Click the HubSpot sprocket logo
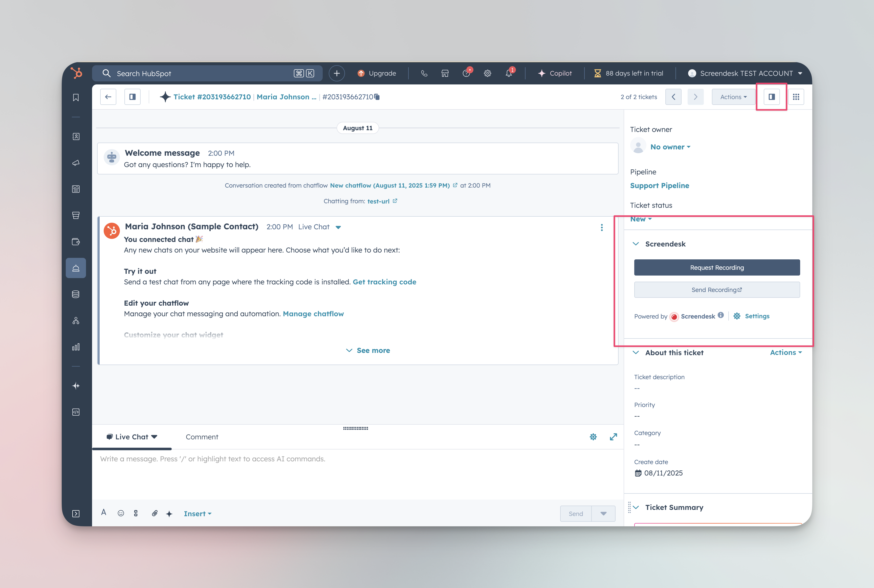Screen dimensions: 874x588 click(x=77, y=73)
